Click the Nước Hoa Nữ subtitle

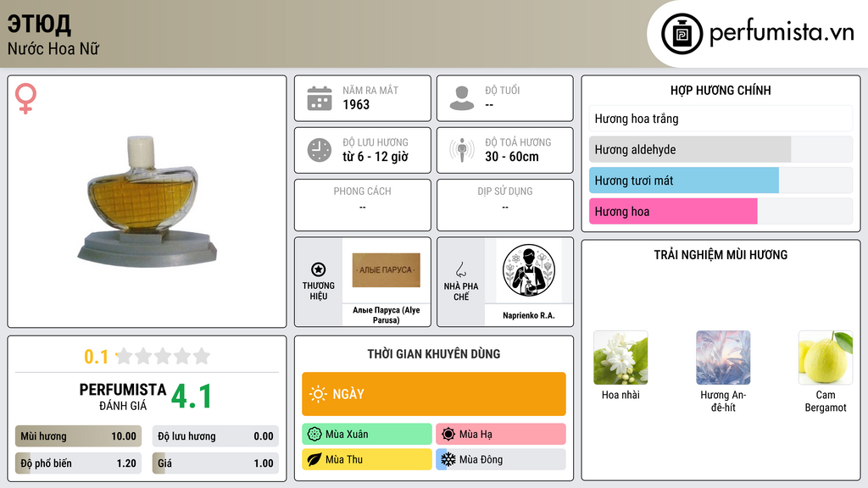[53, 49]
